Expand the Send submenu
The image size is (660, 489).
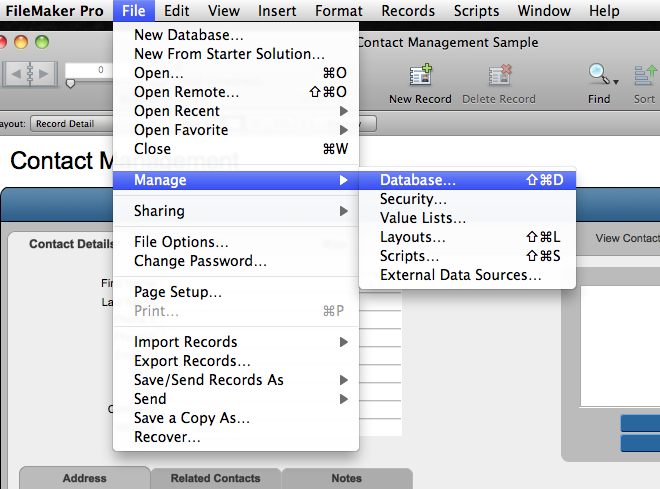click(236, 399)
